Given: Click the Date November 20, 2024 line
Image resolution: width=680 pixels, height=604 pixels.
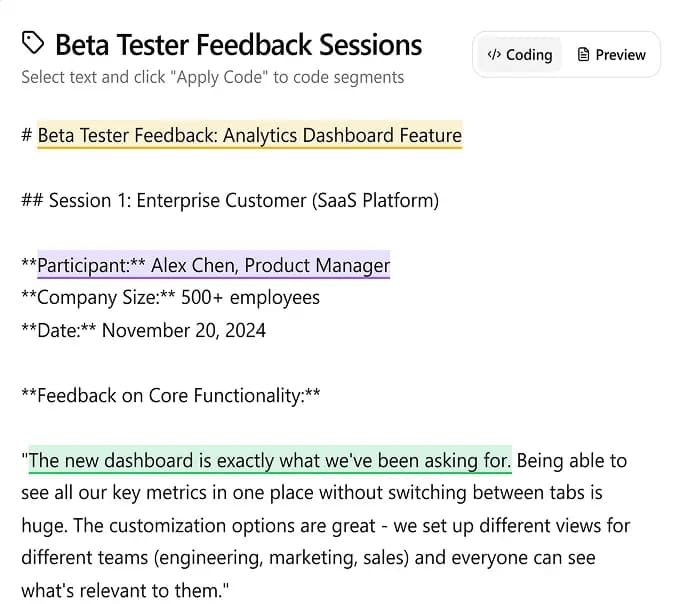Looking at the screenshot, I should (143, 330).
